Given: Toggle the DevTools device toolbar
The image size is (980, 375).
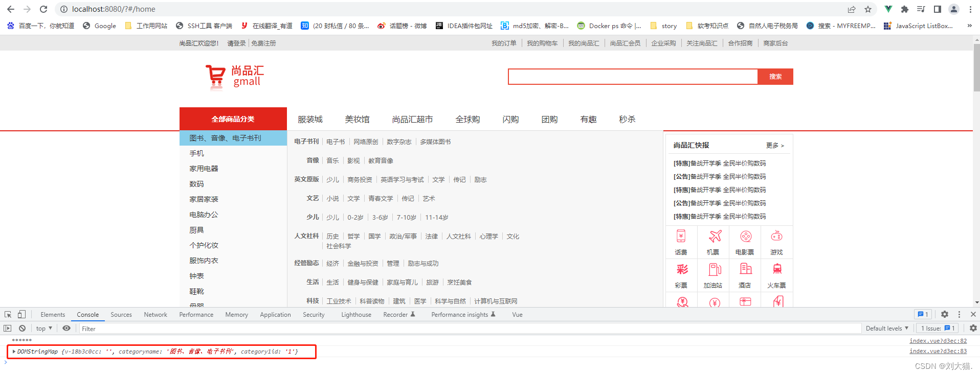Looking at the screenshot, I should coord(21,315).
